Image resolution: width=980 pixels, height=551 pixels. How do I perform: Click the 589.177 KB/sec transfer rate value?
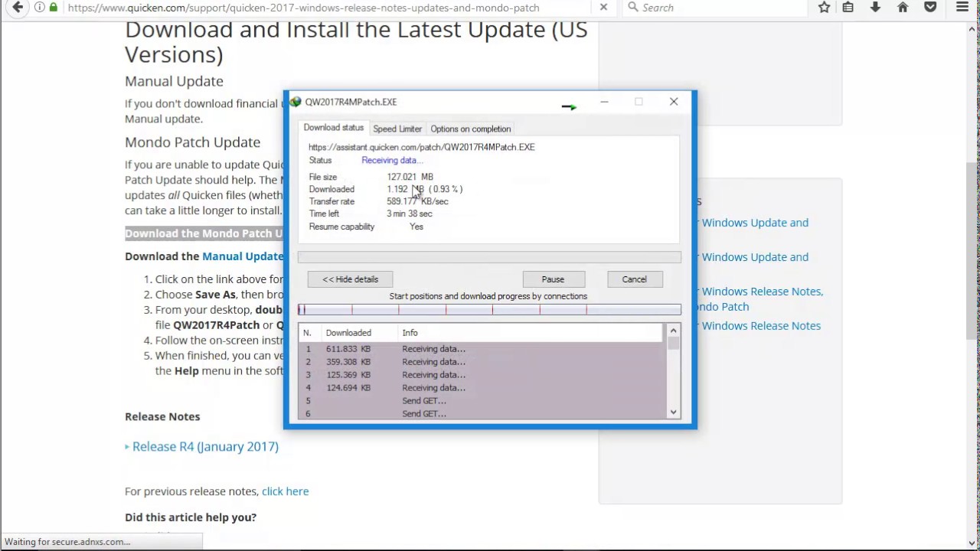click(x=418, y=201)
